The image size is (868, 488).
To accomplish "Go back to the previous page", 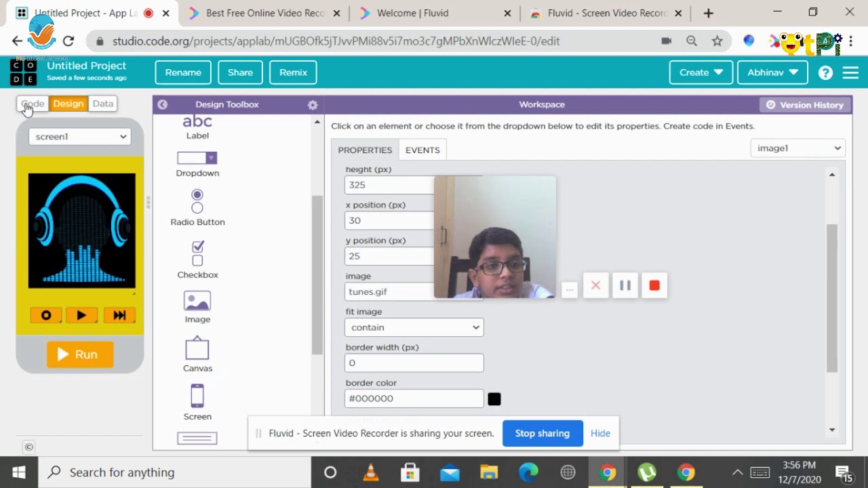I will click(x=18, y=41).
